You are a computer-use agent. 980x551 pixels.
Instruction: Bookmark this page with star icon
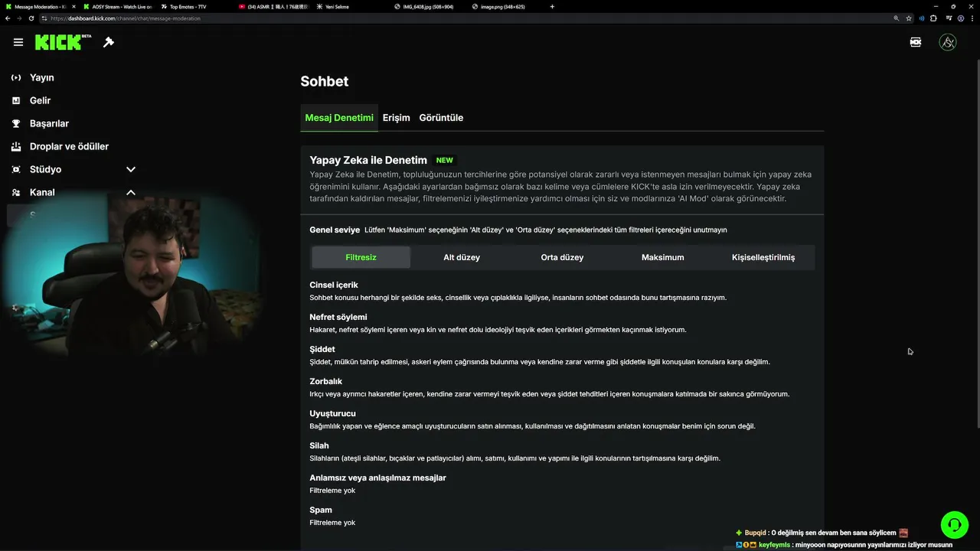coord(909,18)
